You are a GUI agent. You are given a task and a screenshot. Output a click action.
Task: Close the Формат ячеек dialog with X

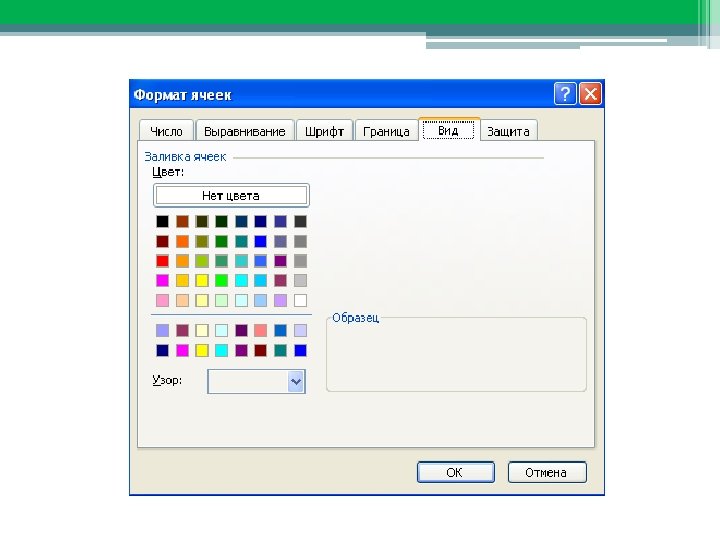[x=591, y=94]
